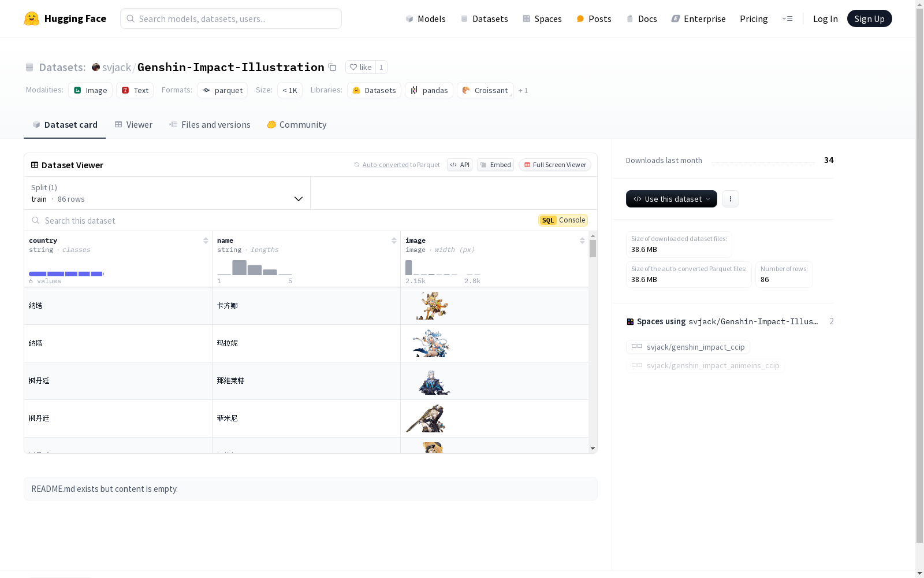Select the Datasets library tag
Image resolution: width=924 pixels, height=578 pixels.
pyautogui.click(x=374, y=90)
